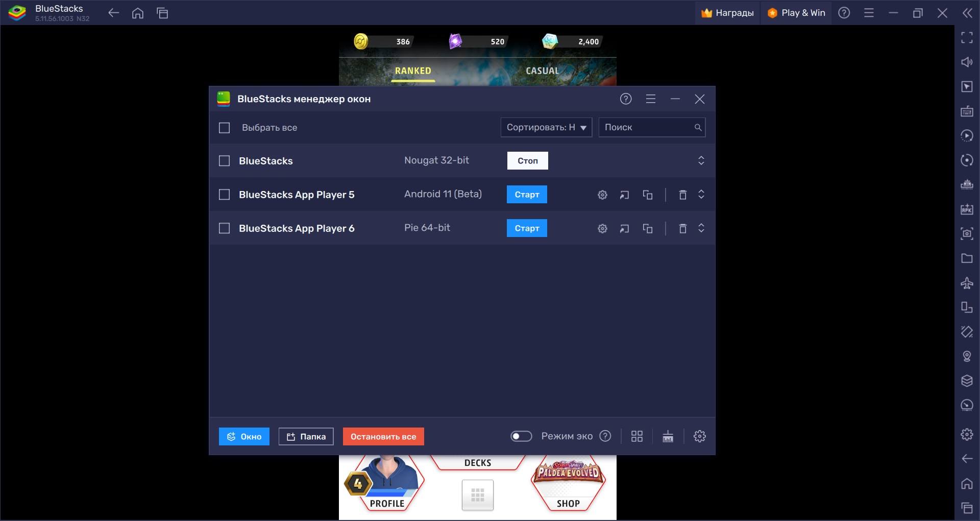980x521 pixels.
Task: Open the 'Награды' rewards button
Action: click(x=727, y=13)
